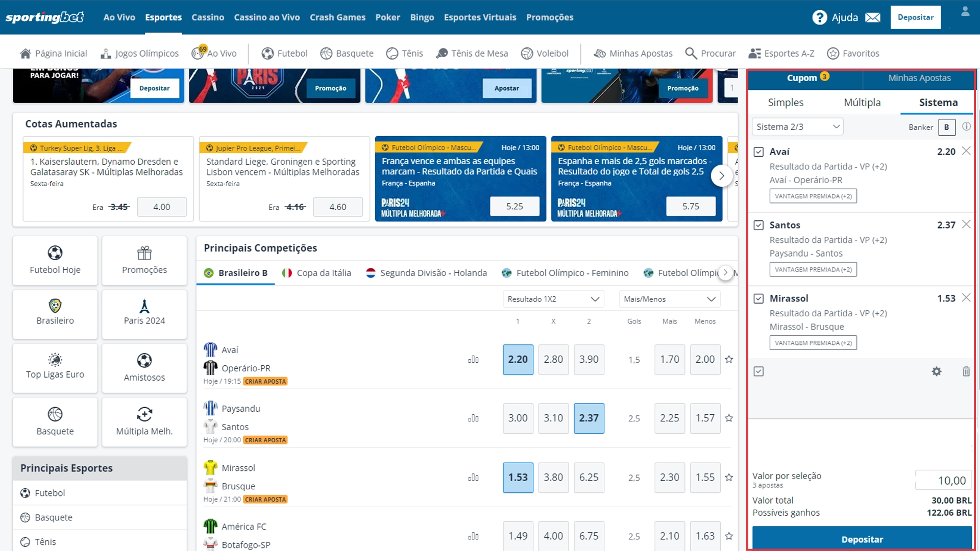
Task: Favorite the Mirassol vs Brusque match star
Action: point(729,478)
